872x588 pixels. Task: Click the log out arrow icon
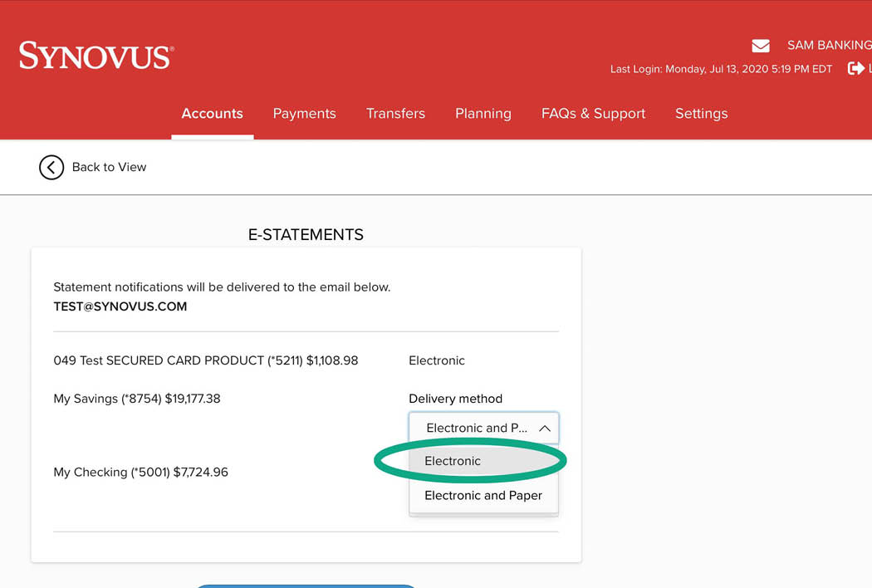[855, 69]
